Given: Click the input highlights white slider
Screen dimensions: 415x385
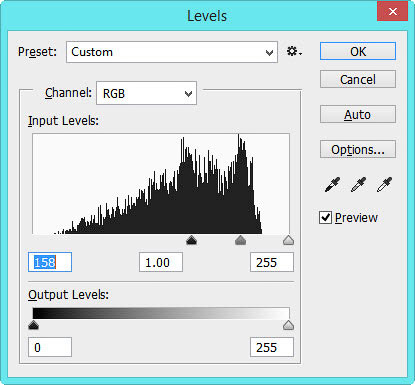Looking at the screenshot, I should (x=288, y=240).
